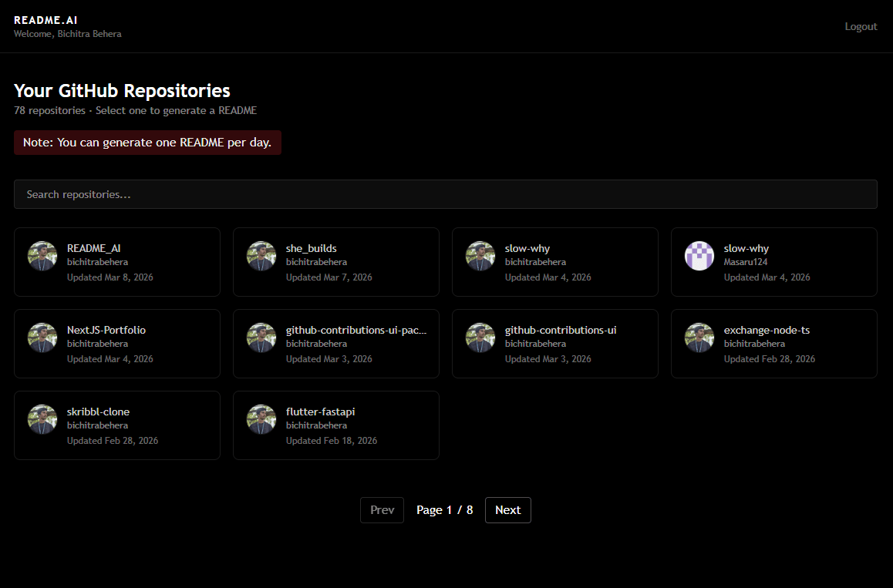Click the avatar on the NextJS-Portfolio card
This screenshot has height=588, width=893.
[42, 337]
